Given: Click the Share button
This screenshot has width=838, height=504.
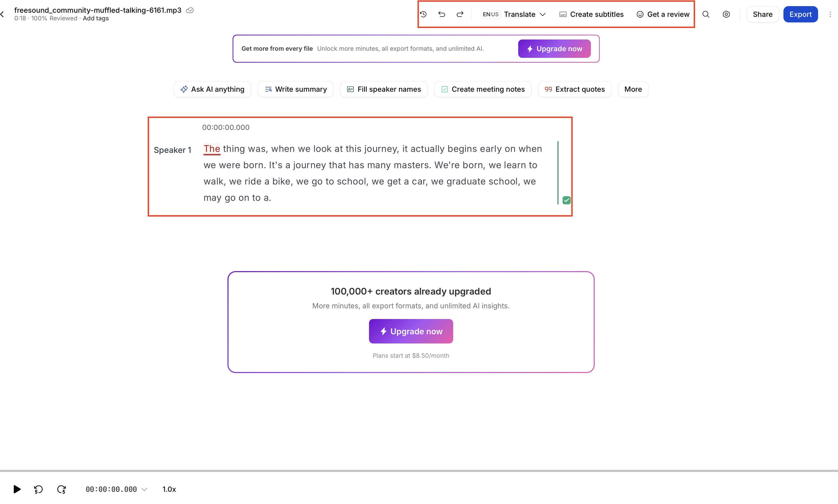Looking at the screenshot, I should click(762, 14).
